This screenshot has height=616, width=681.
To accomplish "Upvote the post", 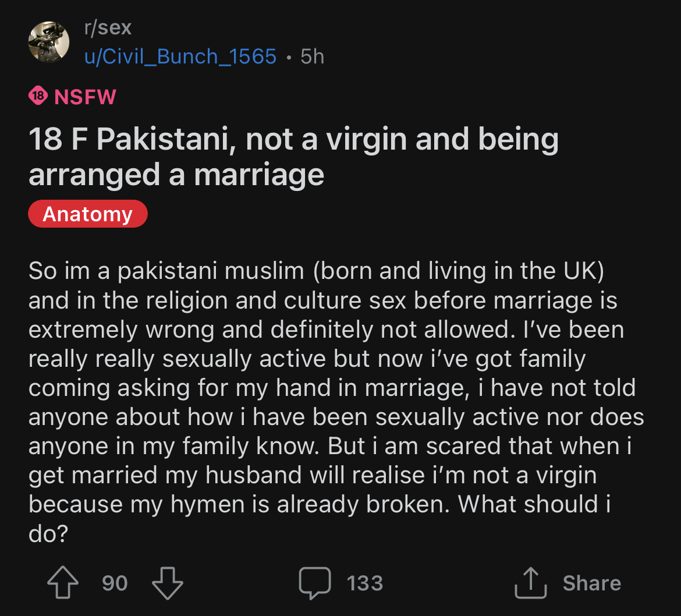I will tap(63, 583).
